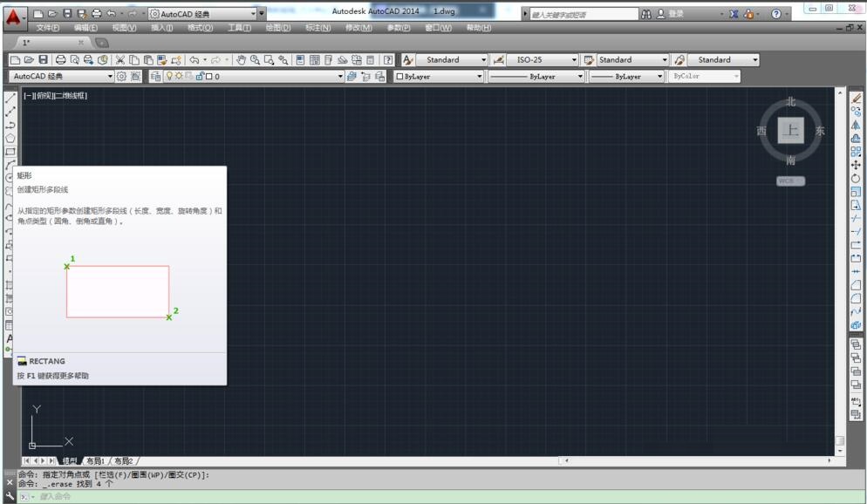Toggle the layer 0 lock padlock icon

pos(200,76)
